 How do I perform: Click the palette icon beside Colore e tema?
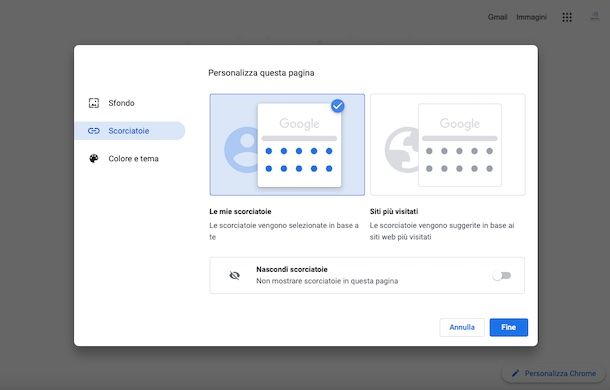[x=94, y=158]
